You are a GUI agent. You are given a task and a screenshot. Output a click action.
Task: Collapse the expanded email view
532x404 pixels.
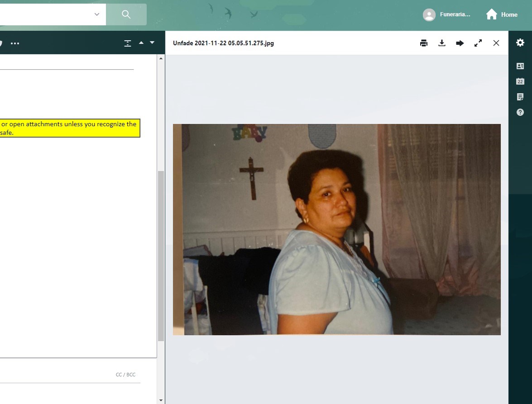click(x=127, y=43)
